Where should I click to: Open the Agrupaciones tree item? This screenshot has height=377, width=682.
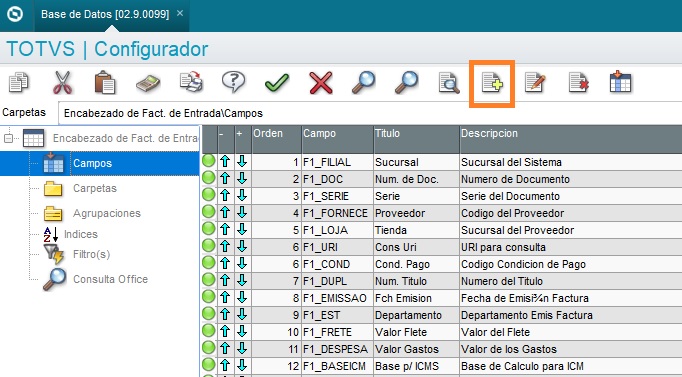107,214
